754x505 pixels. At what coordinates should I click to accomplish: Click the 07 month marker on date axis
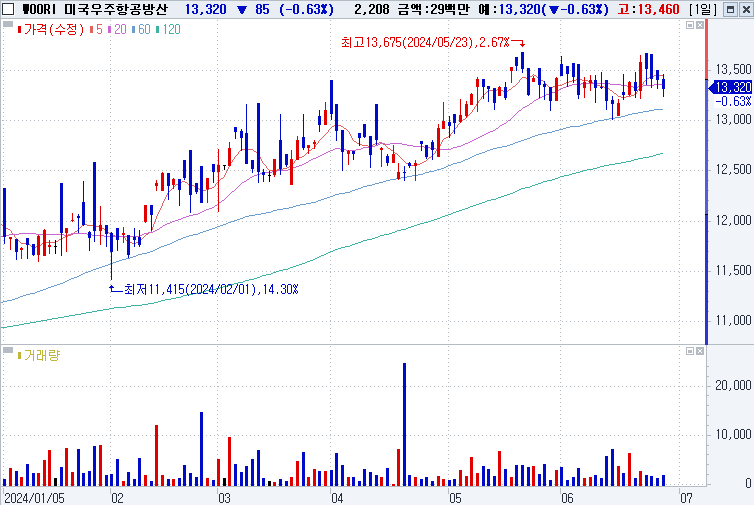(686, 498)
